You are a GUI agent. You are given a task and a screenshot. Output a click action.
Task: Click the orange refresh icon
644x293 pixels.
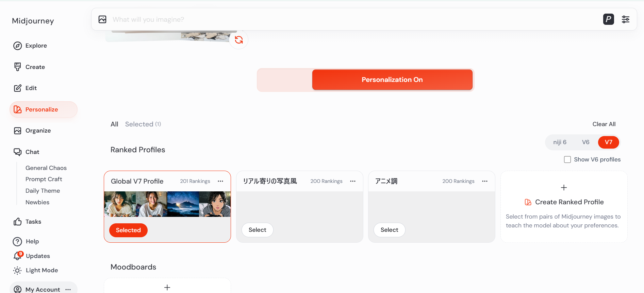pos(239,40)
